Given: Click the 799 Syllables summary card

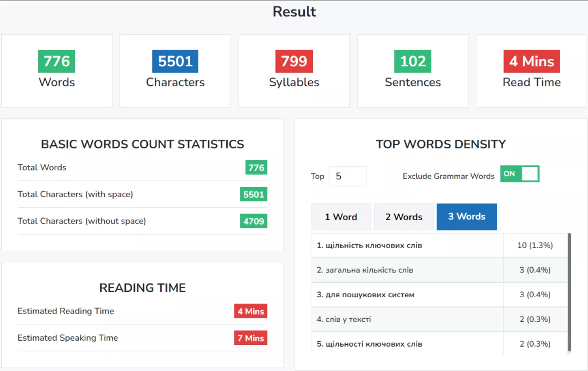Looking at the screenshot, I should 294,71.
